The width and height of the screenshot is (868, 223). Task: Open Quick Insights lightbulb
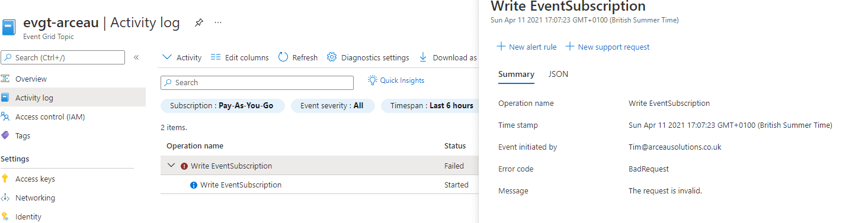(x=373, y=80)
